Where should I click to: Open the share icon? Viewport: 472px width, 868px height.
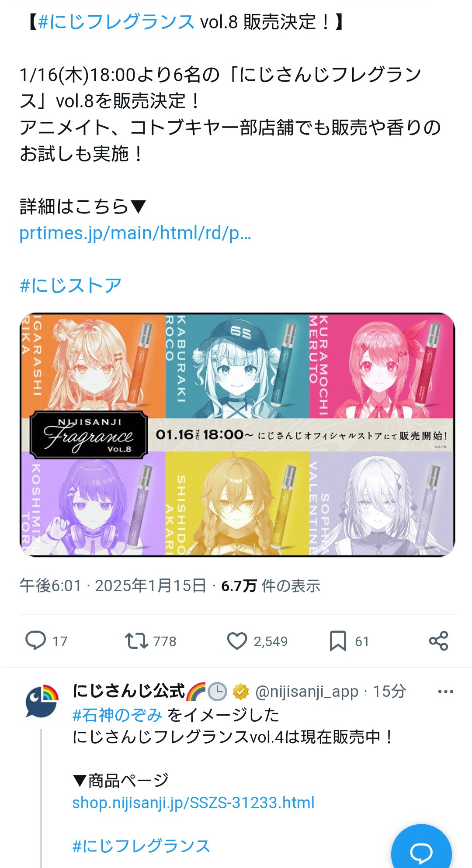(438, 641)
